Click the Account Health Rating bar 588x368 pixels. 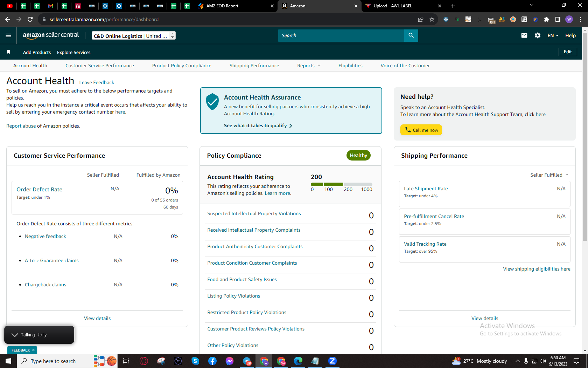pyautogui.click(x=341, y=184)
